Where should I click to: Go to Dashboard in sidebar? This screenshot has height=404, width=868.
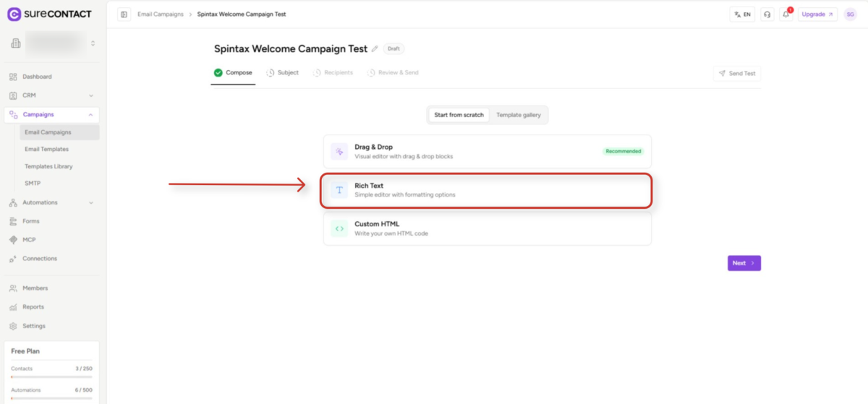tap(37, 77)
